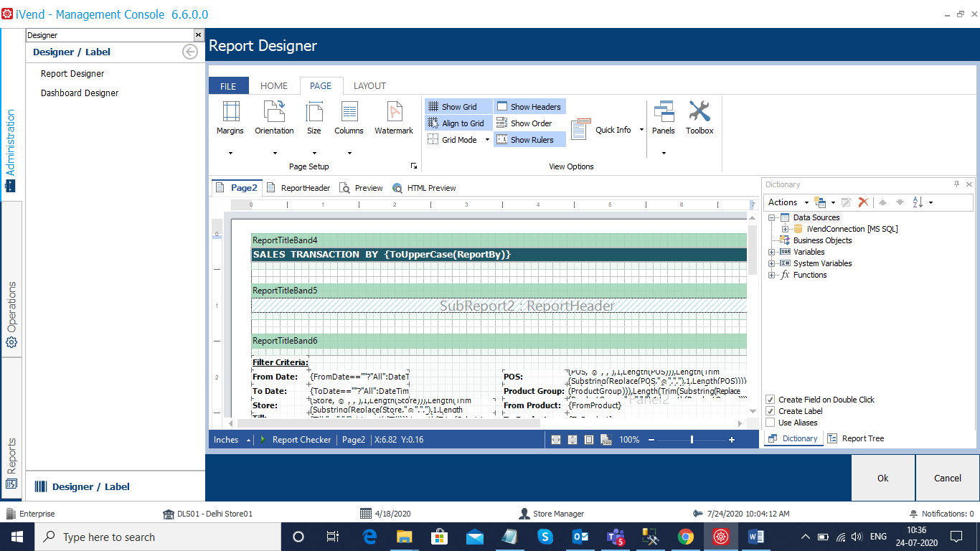Collapse the Data Sources tree node
The height and width of the screenshot is (551, 980).
[x=772, y=217]
